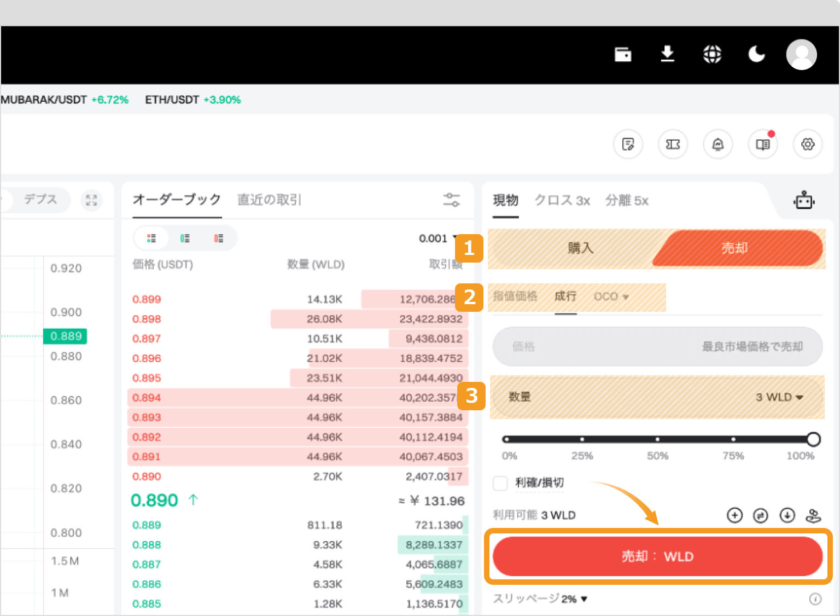
Task: Open the OCO order type dropdown
Action: [611, 297]
